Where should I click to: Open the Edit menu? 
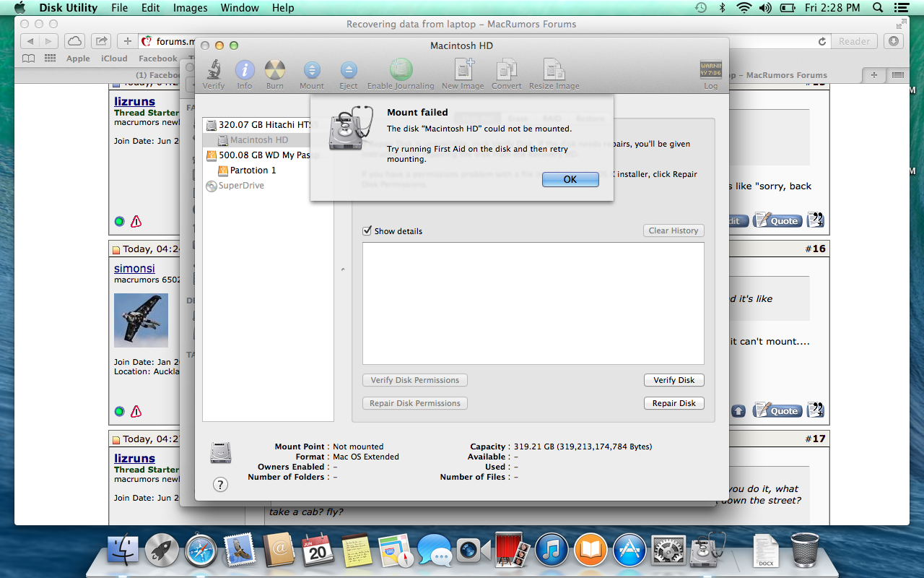tap(151, 8)
